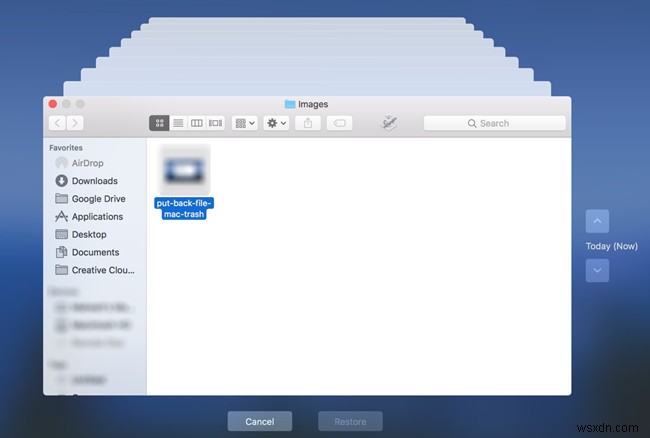
Task: Close the Images Finder window
Action: pyautogui.click(x=53, y=104)
